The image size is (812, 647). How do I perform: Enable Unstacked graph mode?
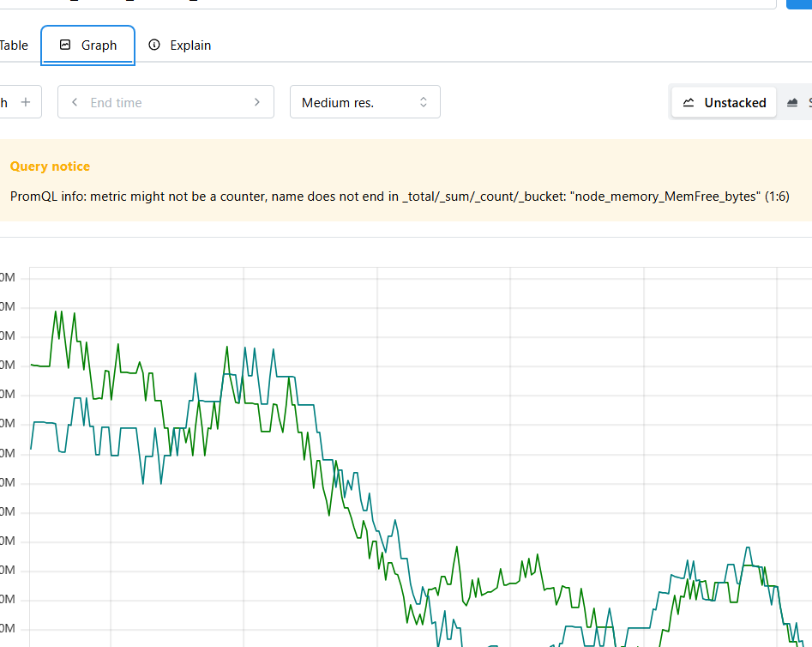coord(724,102)
